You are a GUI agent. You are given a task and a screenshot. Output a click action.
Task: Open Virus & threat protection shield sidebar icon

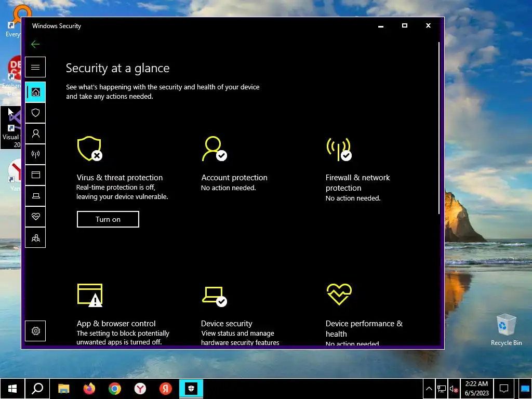click(35, 113)
